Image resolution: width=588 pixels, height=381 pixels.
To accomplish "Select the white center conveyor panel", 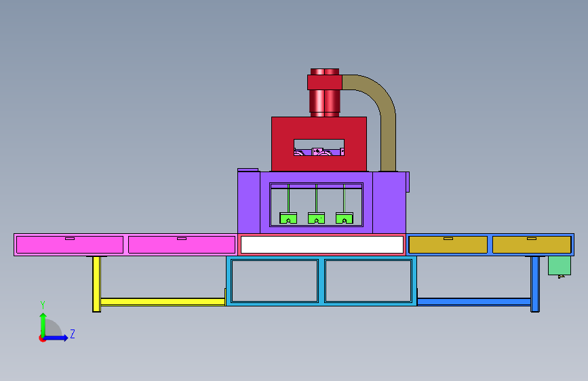I will (322, 245).
